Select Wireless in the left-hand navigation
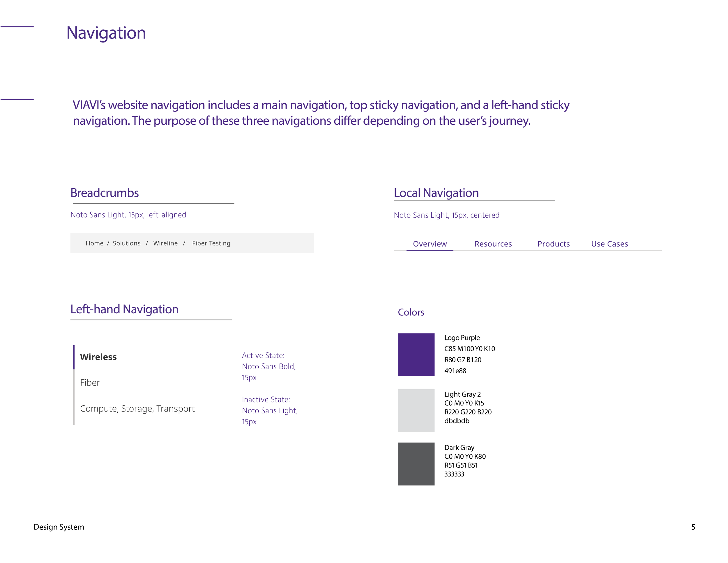The width and height of the screenshot is (728, 563). [98, 357]
